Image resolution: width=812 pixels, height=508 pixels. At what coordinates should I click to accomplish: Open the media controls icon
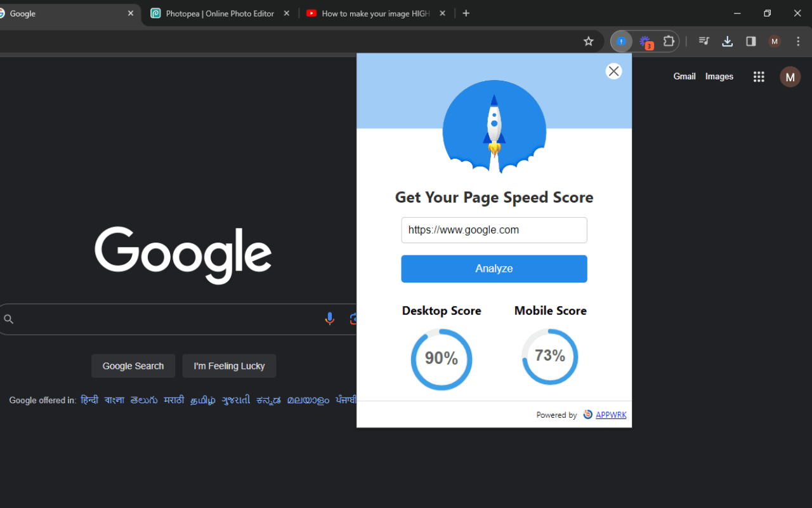pyautogui.click(x=704, y=41)
